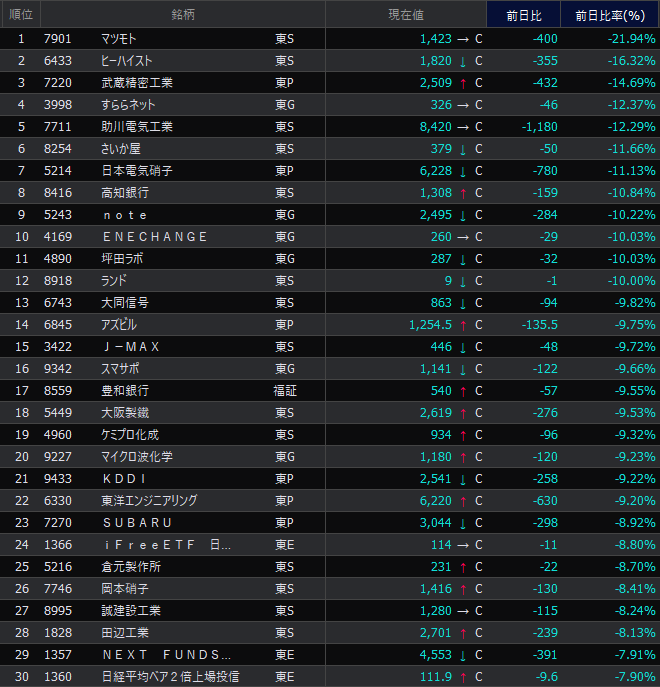Click percentage -10.00% in ランド row
The height and width of the screenshot is (687, 660).
[632, 280]
